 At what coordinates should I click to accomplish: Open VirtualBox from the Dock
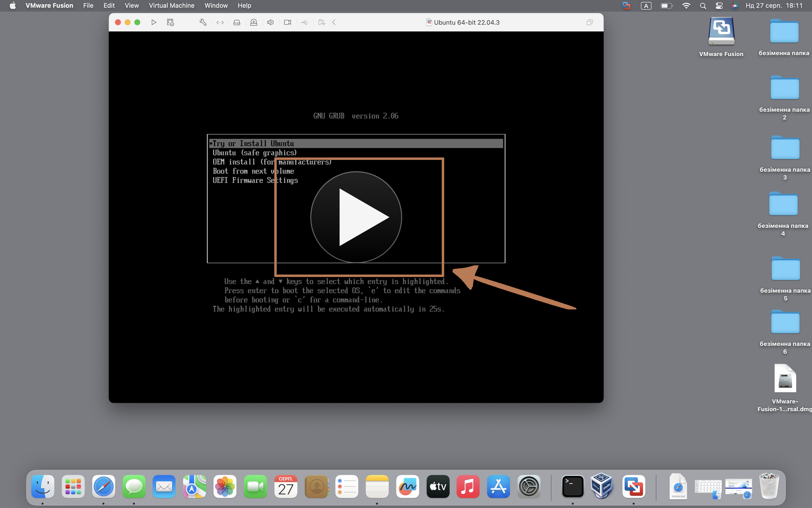point(602,486)
